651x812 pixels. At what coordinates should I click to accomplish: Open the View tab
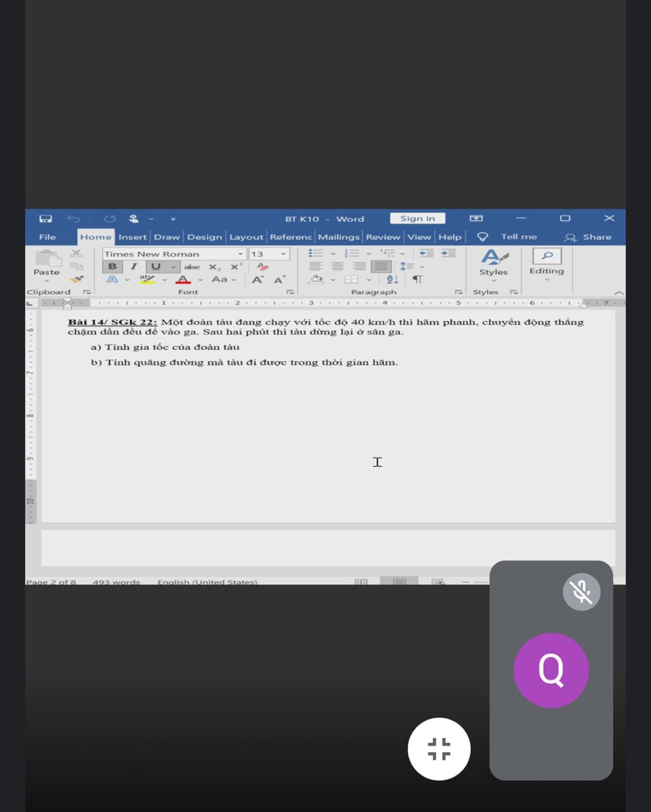[x=419, y=236]
